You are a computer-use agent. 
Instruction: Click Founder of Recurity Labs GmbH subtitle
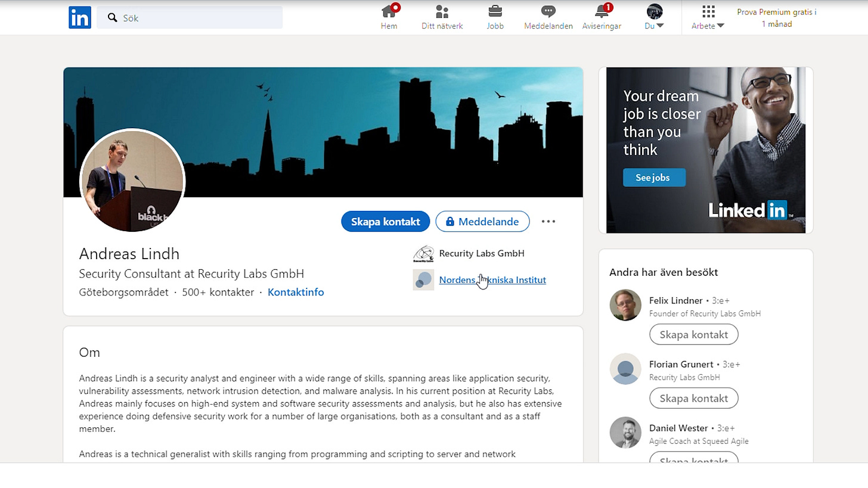click(x=705, y=313)
